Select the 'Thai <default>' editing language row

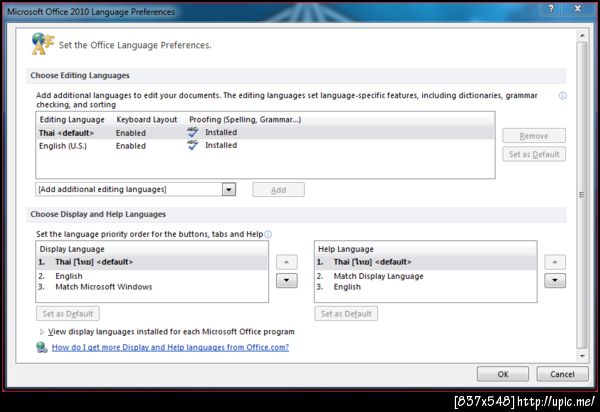(265, 133)
